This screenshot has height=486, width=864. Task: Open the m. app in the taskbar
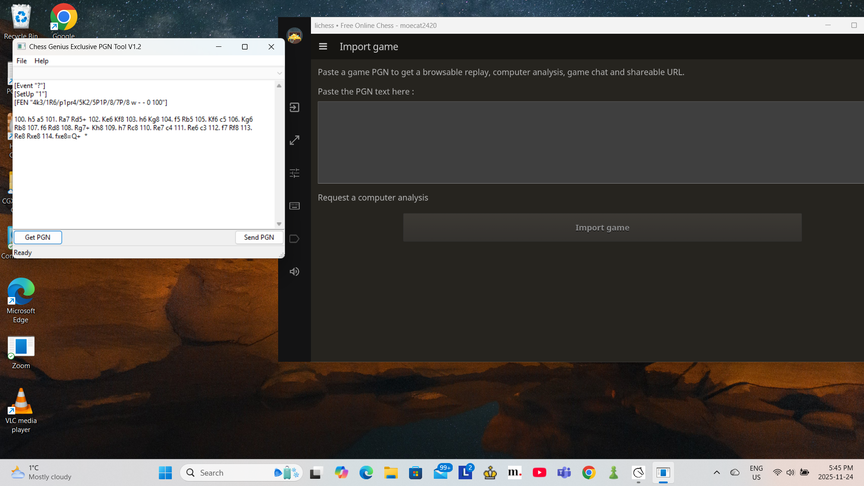click(515, 473)
